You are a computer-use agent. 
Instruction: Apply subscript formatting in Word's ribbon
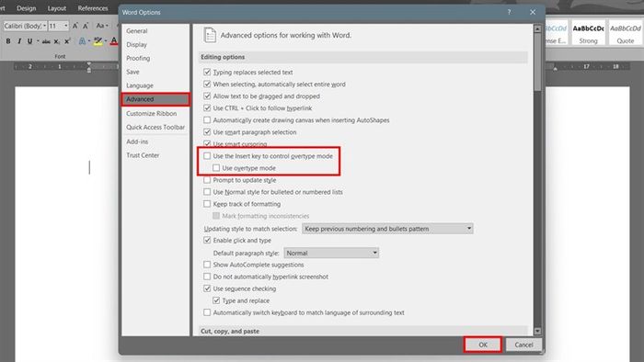coord(57,41)
